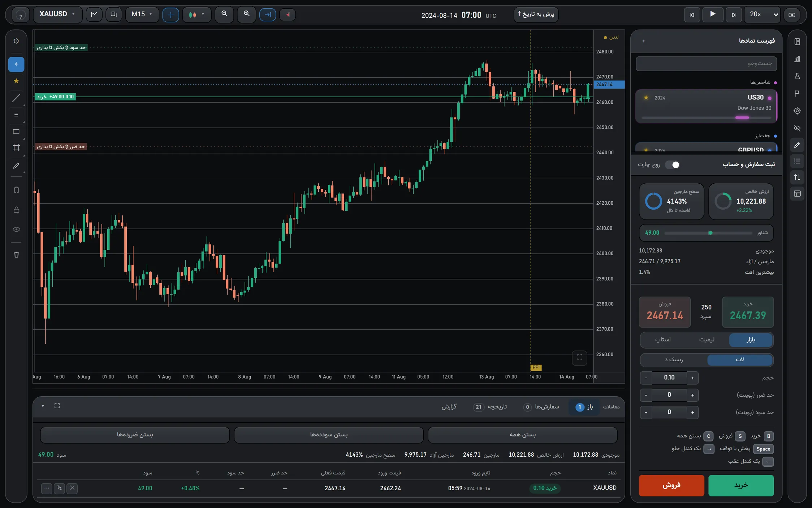Open chart settings gear icon
812x508 pixels.
[16, 41]
